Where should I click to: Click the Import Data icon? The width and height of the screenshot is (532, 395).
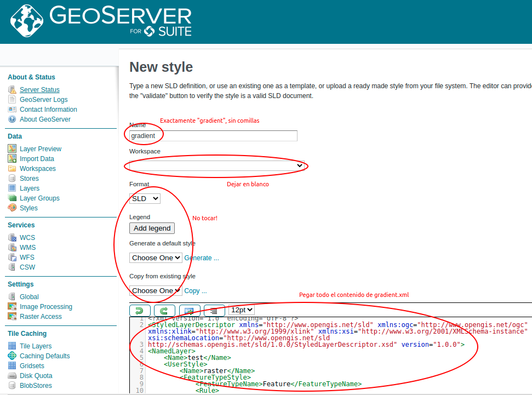12,158
